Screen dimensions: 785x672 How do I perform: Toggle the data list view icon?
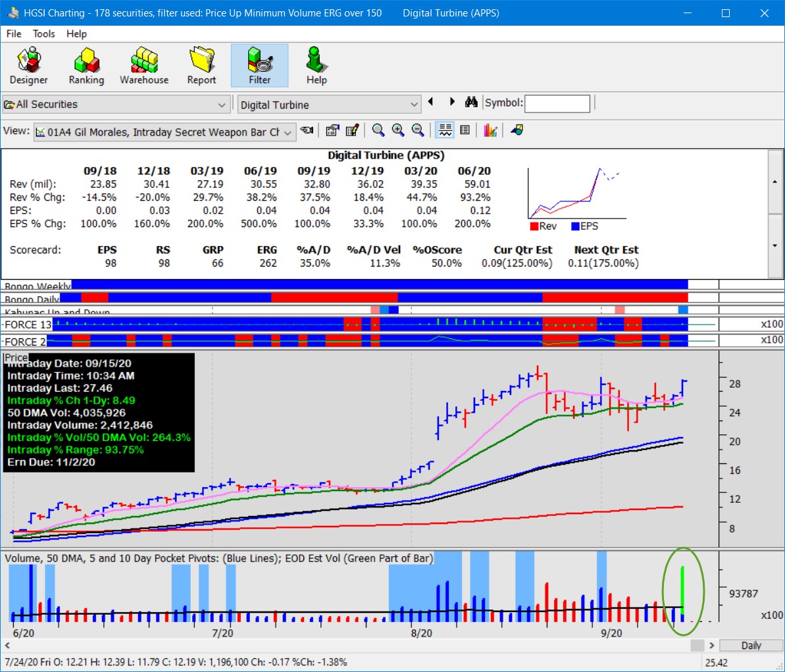pos(465,130)
